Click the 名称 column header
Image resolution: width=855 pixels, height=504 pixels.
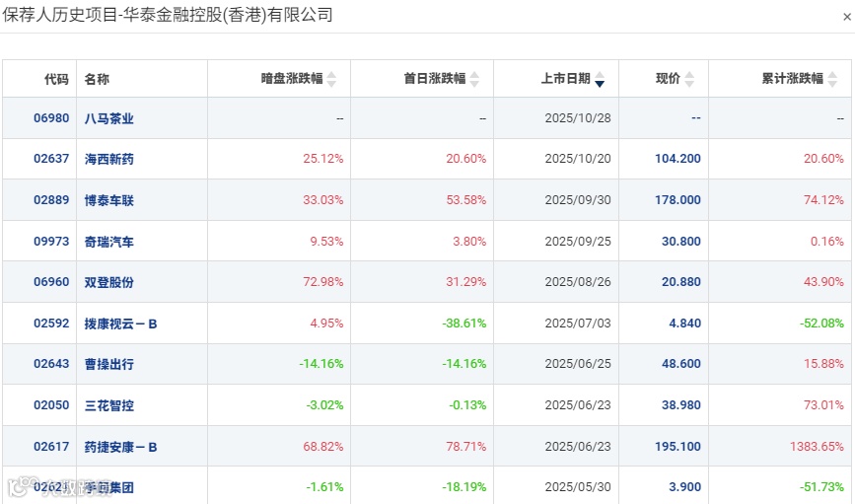point(97,79)
